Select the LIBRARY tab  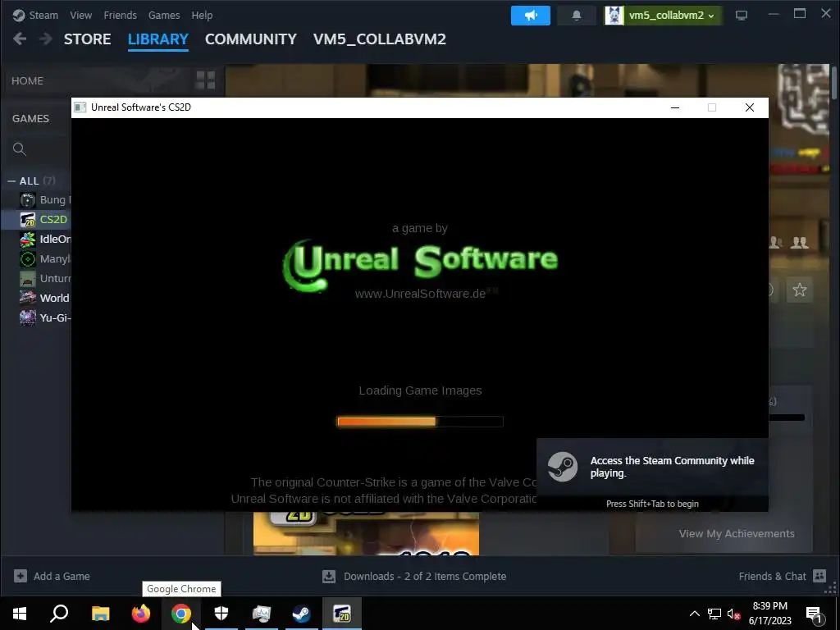click(x=158, y=39)
